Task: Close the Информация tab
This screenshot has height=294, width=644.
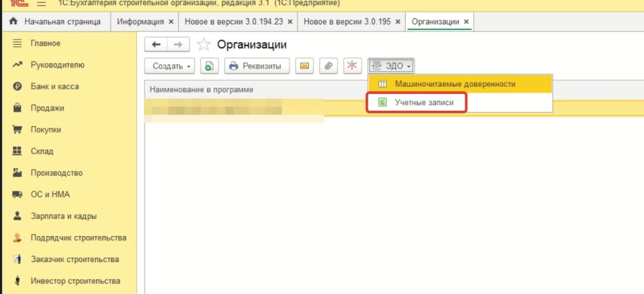Action: click(x=170, y=21)
